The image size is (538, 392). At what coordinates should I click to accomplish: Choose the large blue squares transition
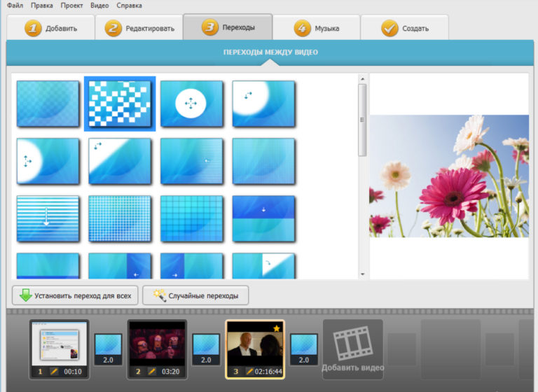pos(191,219)
